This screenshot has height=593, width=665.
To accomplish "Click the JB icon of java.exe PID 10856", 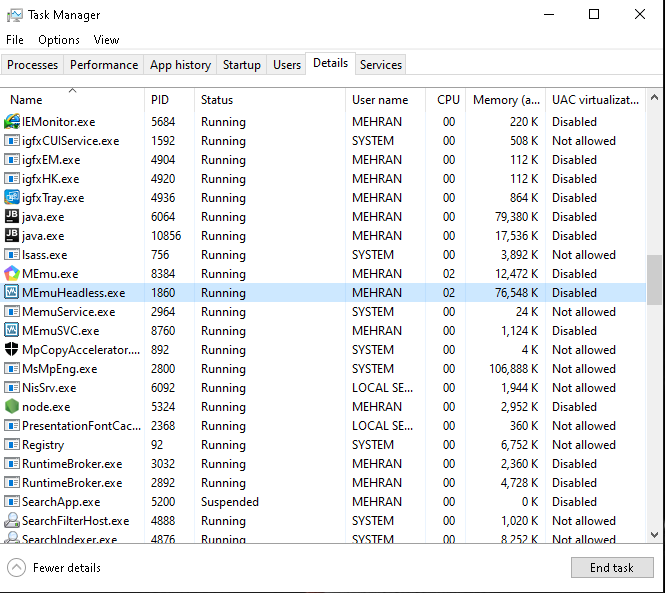I will point(11,235).
